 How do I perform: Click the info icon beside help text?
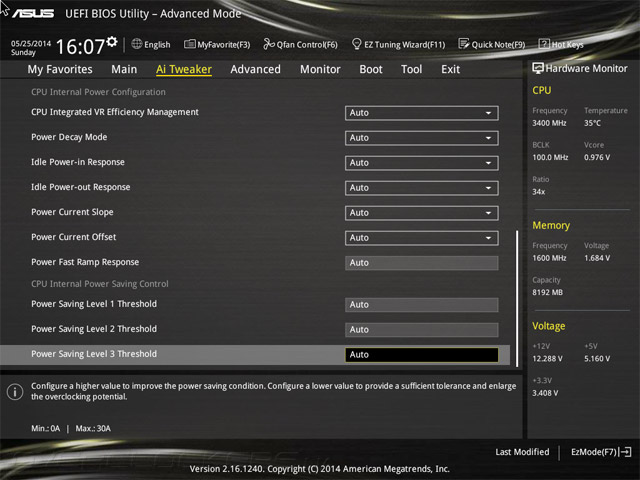pyautogui.click(x=15, y=392)
